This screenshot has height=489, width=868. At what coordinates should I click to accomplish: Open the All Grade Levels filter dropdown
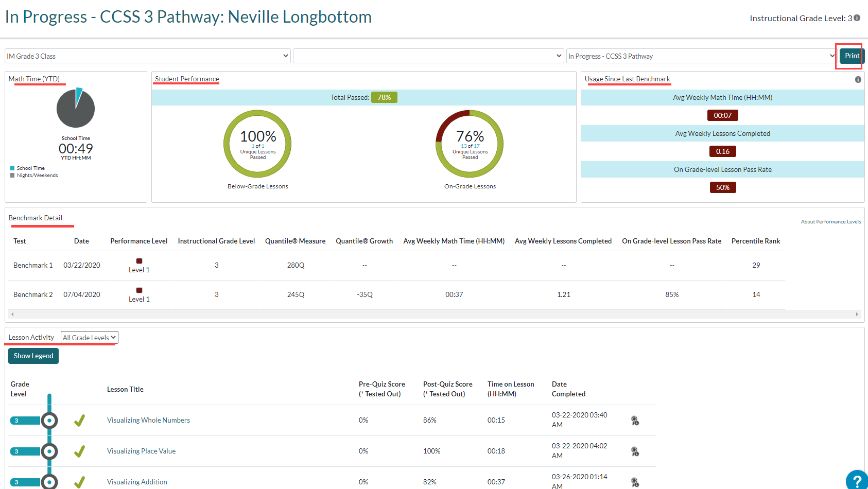89,337
